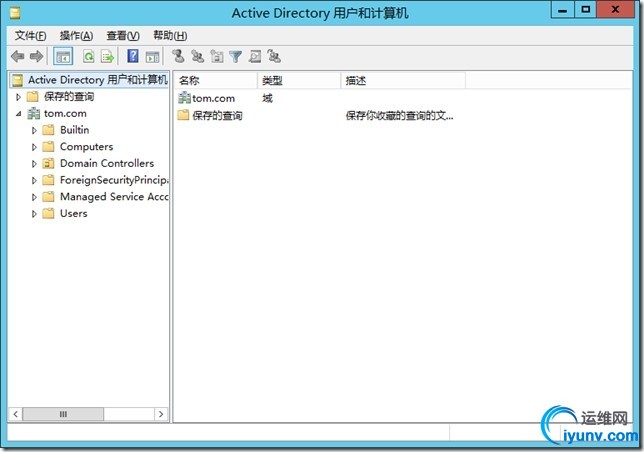Click tree pane scroll right arrow
The width and height of the screenshot is (644, 452).
[x=161, y=414]
